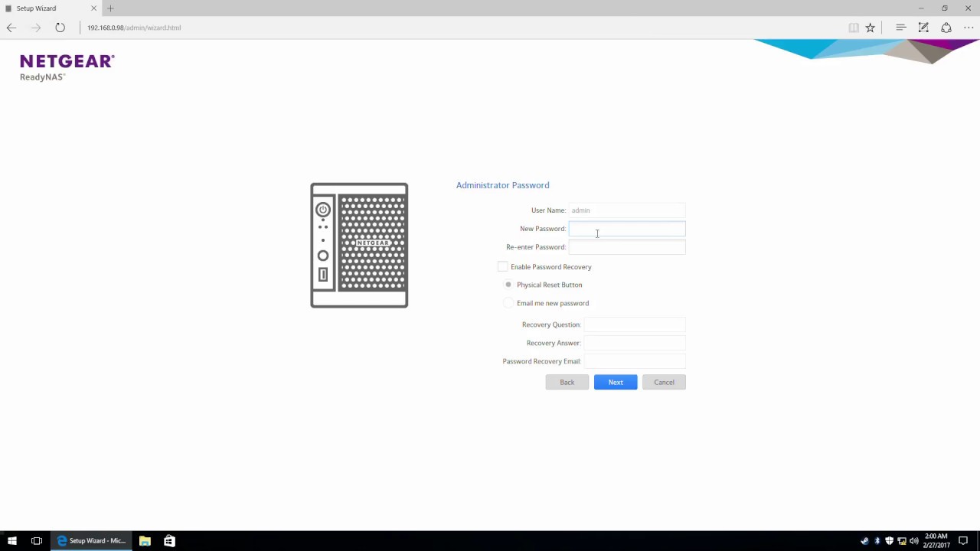
Task: Click the Back button
Action: (567, 382)
